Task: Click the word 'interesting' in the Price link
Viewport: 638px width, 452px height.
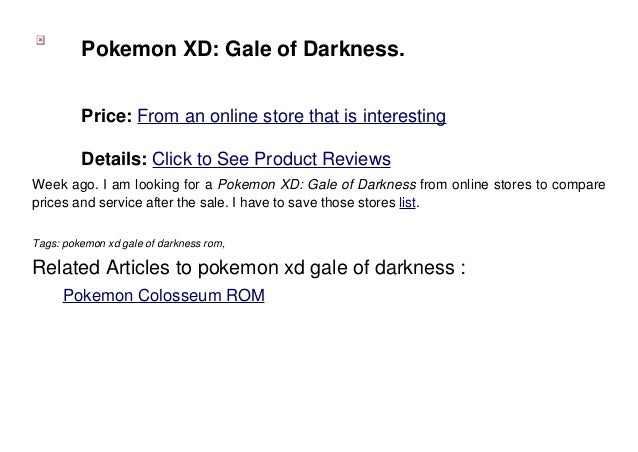Action: 404,116
